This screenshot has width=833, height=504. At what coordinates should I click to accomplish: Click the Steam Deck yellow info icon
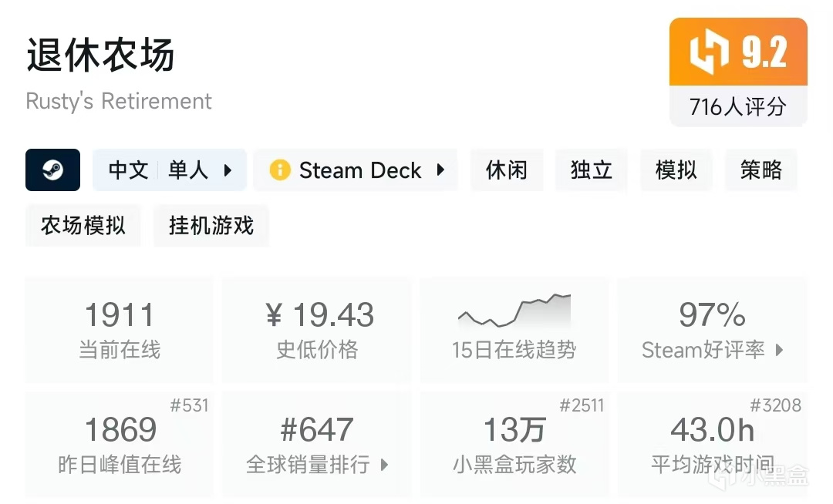click(x=279, y=170)
